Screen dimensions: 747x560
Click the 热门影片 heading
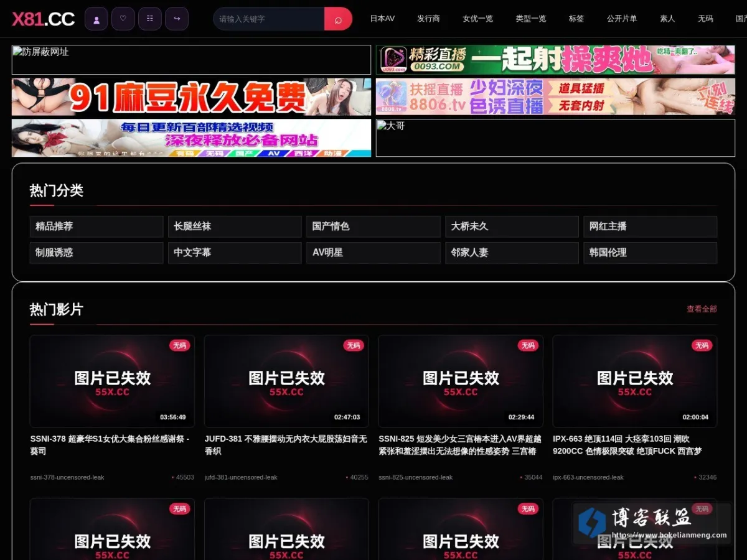pos(57,309)
